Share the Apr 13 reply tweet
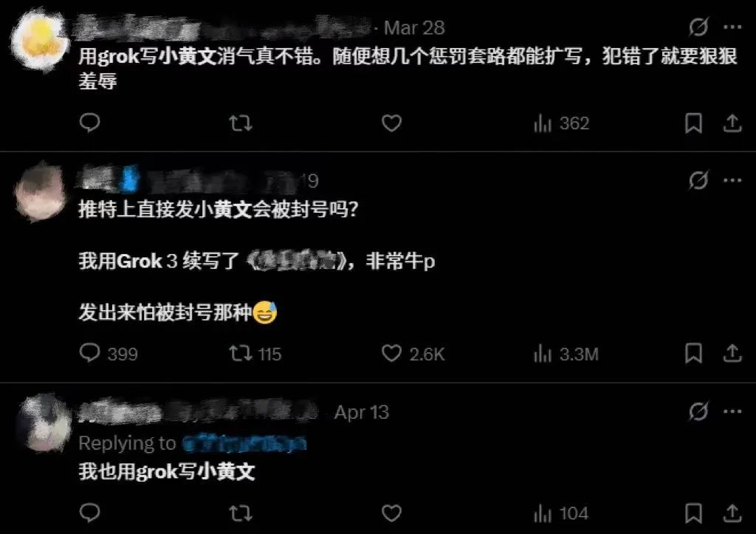This screenshot has width=756, height=534. coord(732,513)
